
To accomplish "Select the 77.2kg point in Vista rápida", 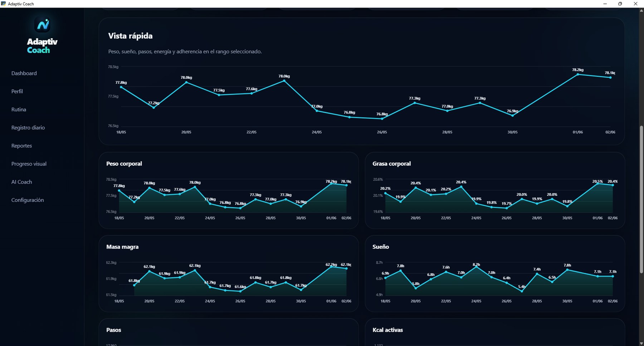I will pyautogui.click(x=154, y=107).
